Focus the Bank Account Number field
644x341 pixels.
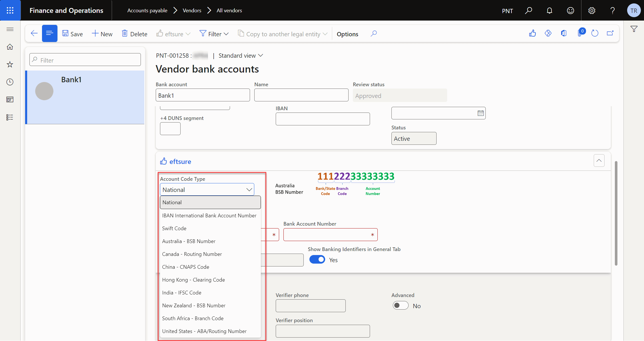point(331,234)
